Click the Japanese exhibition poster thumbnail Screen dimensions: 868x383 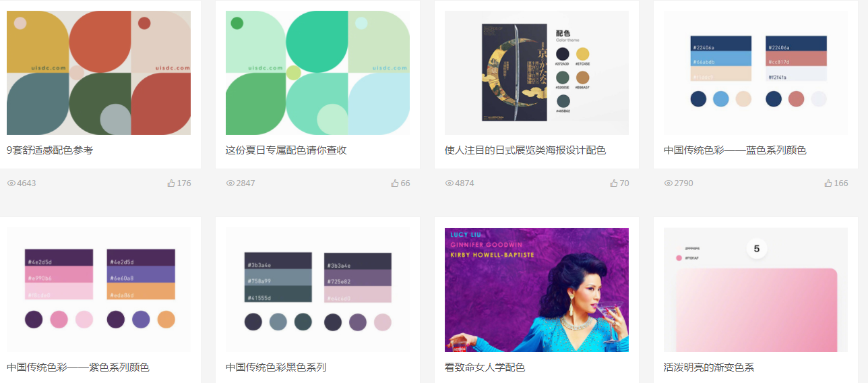click(x=536, y=73)
